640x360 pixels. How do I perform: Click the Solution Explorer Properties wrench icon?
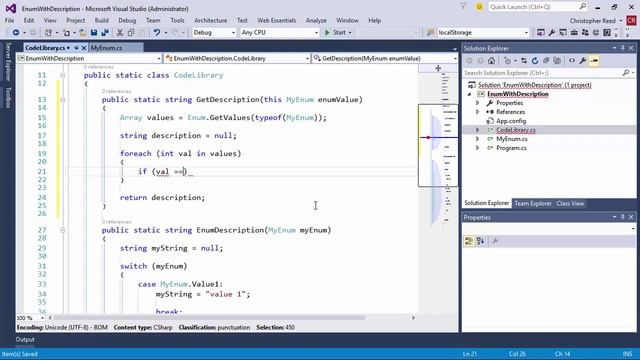pos(583,61)
